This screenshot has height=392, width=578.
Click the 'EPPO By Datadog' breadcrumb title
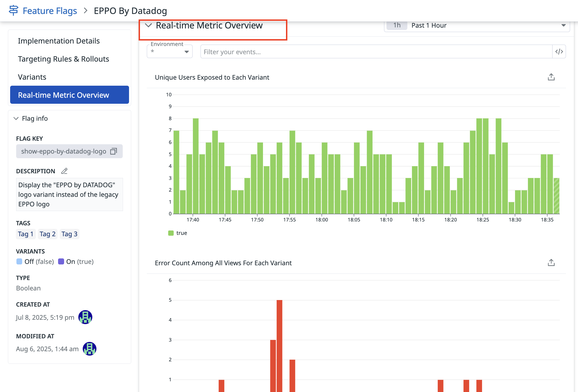click(130, 11)
